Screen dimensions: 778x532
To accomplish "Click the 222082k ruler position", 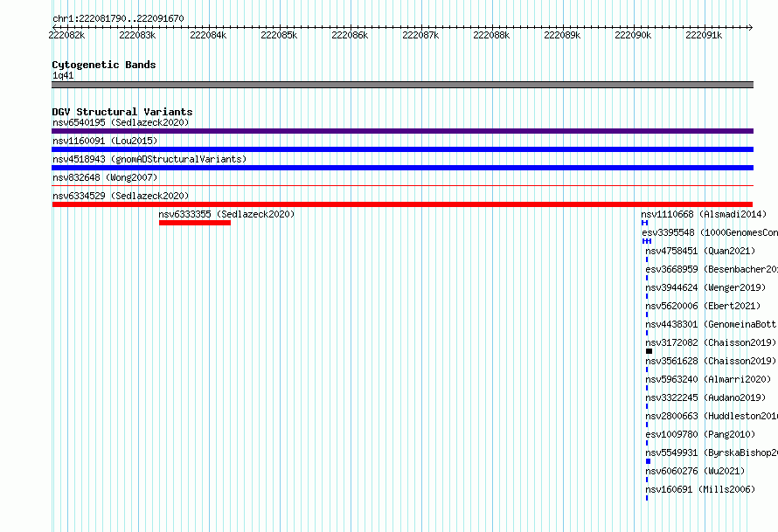I will pyautogui.click(x=66, y=35).
